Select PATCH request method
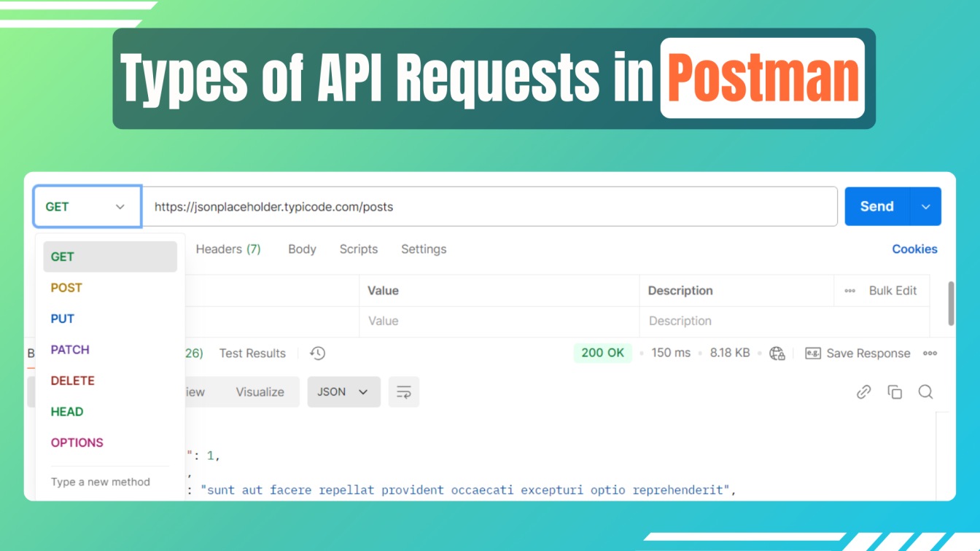The height and width of the screenshot is (551, 980). (x=70, y=350)
